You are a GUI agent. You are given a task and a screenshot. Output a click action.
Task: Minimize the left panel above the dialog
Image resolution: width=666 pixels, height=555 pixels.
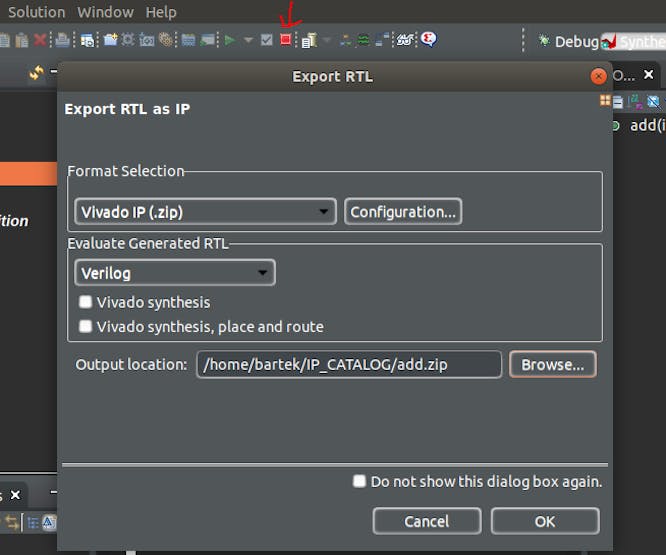click(x=54, y=71)
